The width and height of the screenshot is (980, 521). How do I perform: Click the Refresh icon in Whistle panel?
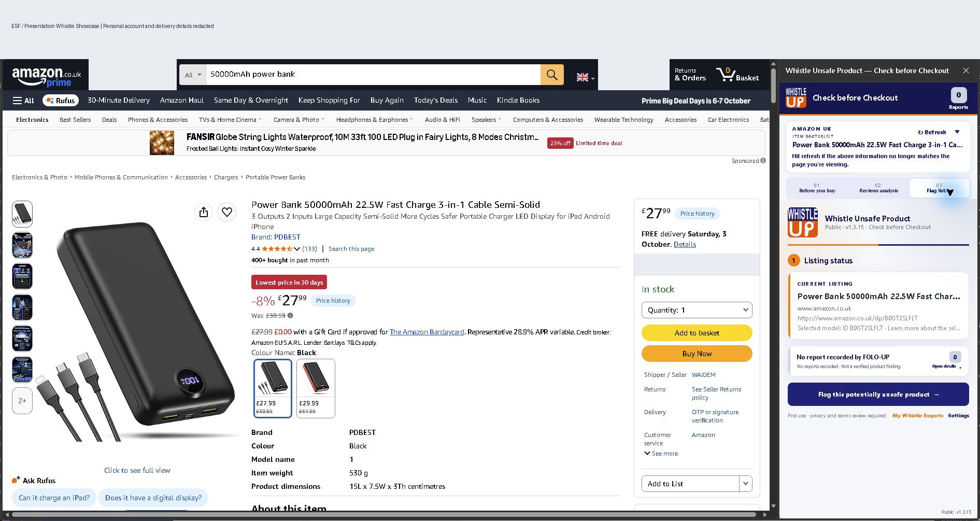(x=932, y=132)
